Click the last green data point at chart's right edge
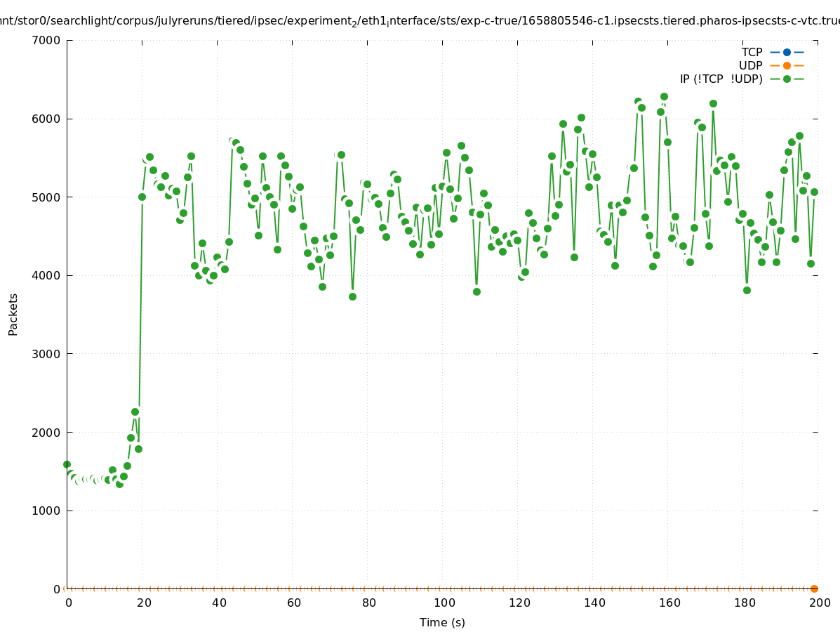Image resolution: width=840 pixels, height=632 pixels. click(x=814, y=192)
